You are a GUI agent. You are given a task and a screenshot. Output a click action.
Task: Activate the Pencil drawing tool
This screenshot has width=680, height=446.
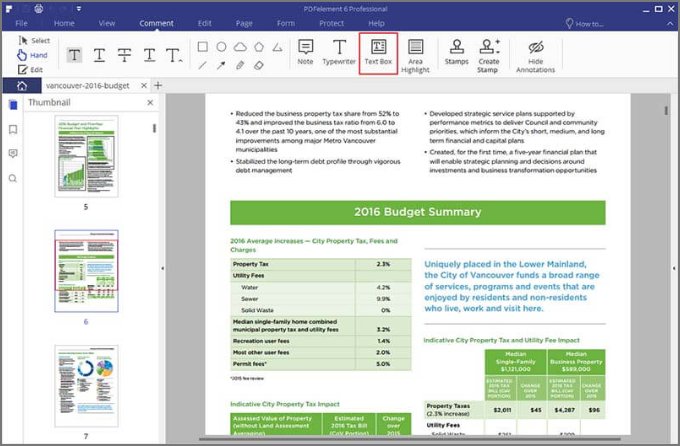click(240, 66)
